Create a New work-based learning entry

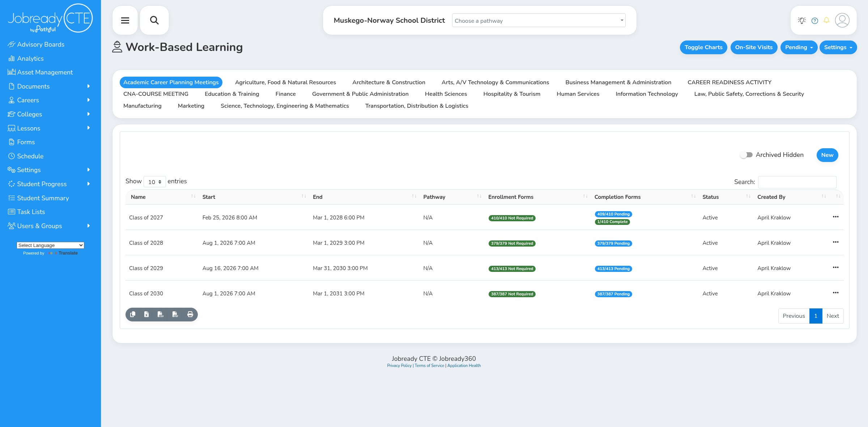click(827, 155)
